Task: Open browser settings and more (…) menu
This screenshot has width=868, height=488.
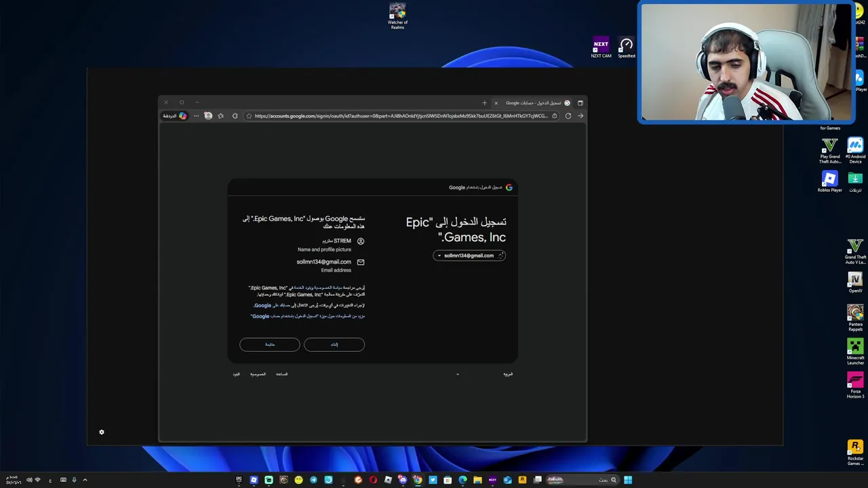Action: point(196,116)
